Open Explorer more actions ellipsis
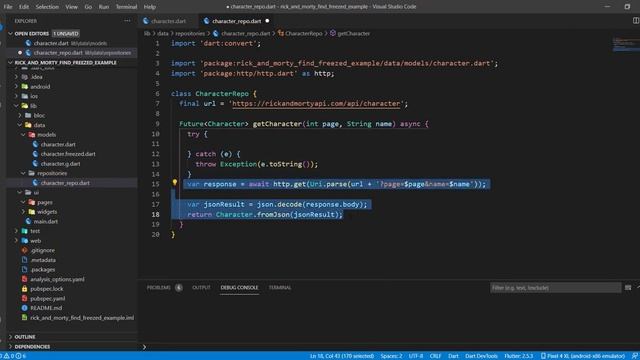640x360 pixels. click(127, 21)
